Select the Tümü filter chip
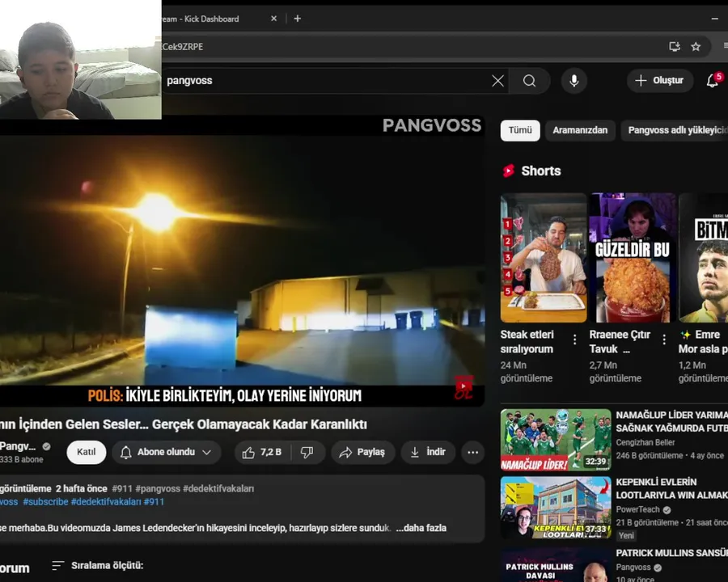Screen dimensions: 728x582 click(520, 130)
